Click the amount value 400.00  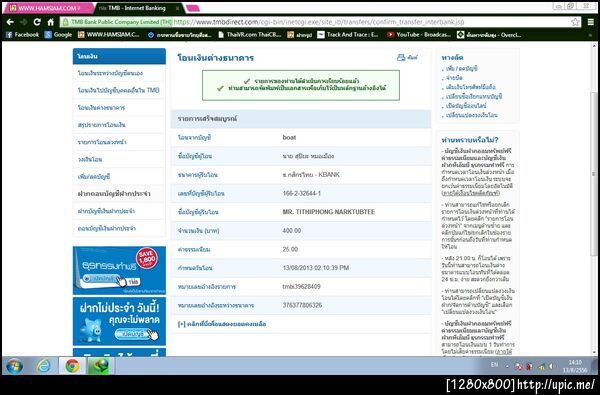pos(292,230)
